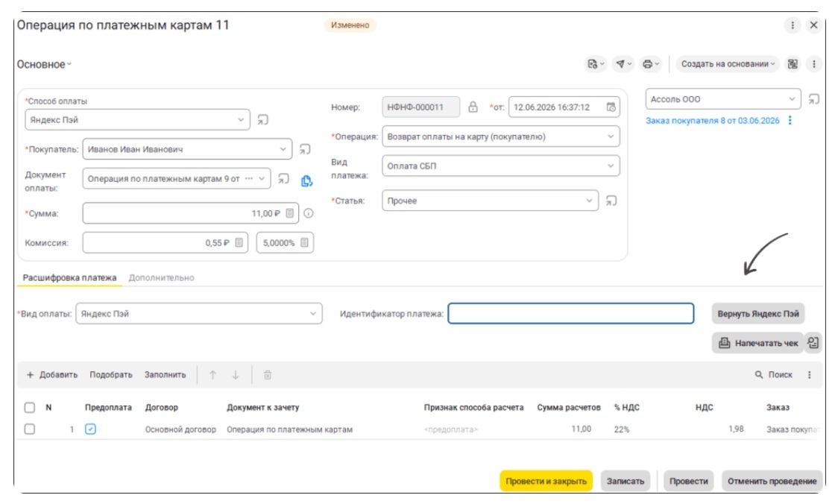Open the print menu icon in toolbar
This screenshot has width=835, height=504.
pyautogui.click(x=650, y=64)
